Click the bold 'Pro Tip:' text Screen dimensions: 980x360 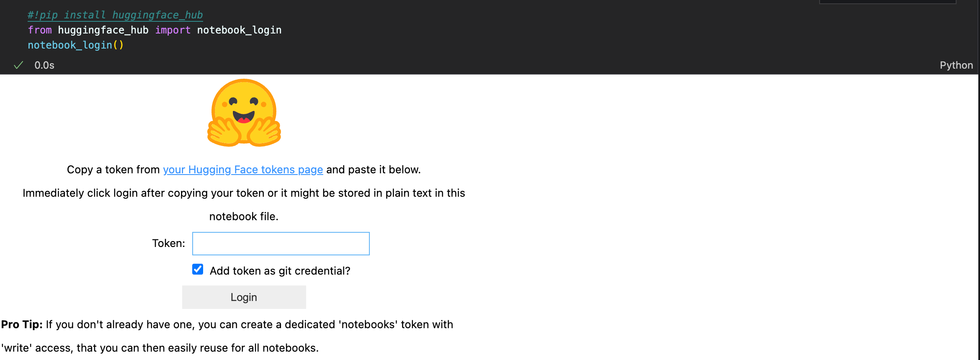tap(22, 324)
